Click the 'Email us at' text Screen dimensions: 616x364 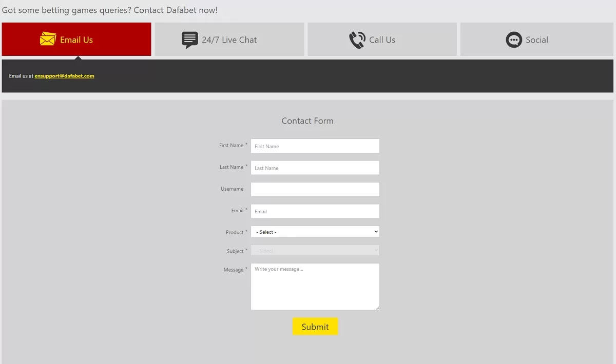coord(21,76)
